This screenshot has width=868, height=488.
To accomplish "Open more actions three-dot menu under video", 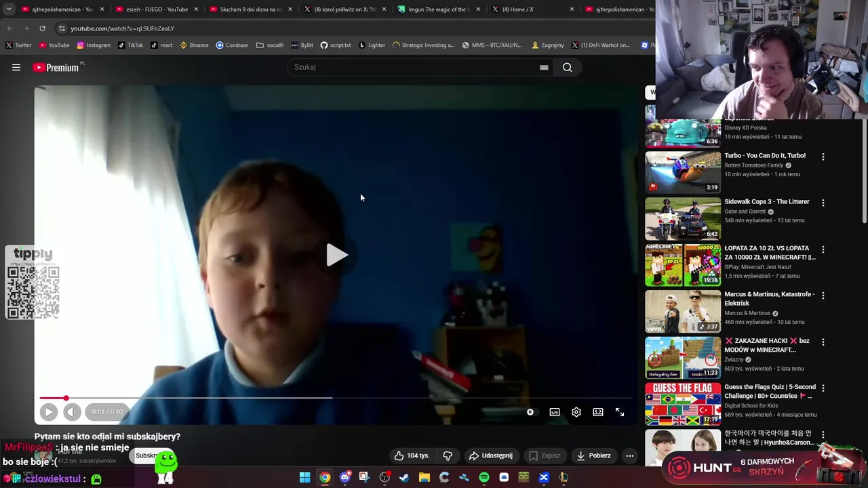I will (x=630, y=455).
